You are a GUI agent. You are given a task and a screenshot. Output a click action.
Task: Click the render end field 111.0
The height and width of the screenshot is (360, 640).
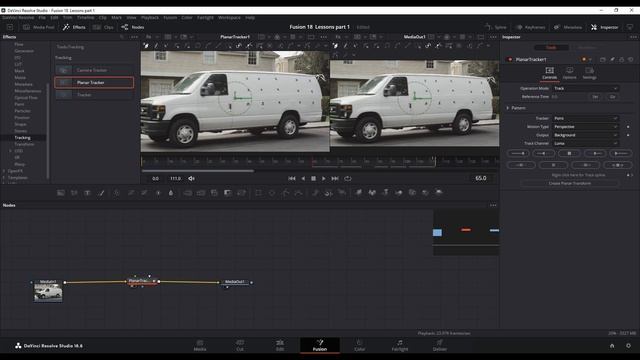tap(176, 178)
